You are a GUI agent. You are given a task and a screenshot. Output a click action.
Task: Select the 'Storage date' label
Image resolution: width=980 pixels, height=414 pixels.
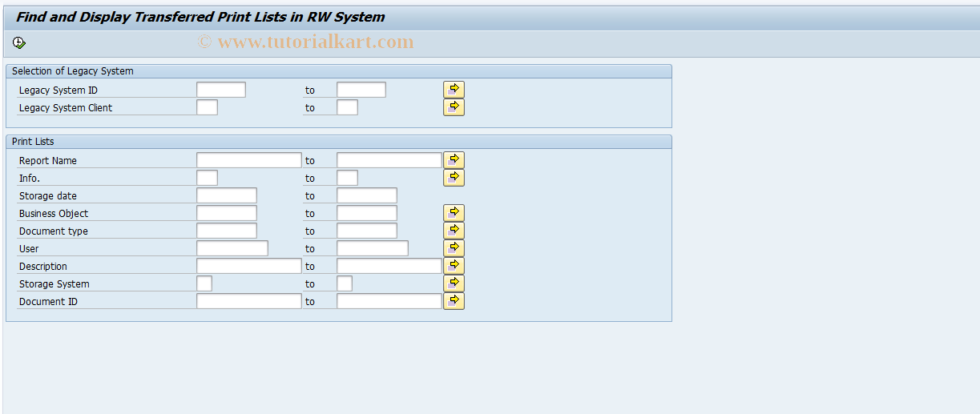click(48, 196)
